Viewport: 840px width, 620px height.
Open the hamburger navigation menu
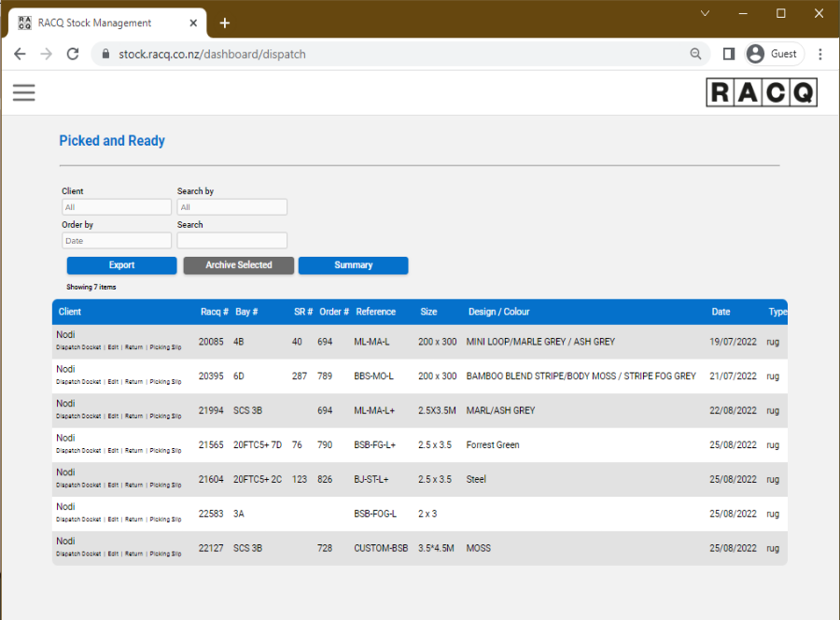tap(23, 92)
